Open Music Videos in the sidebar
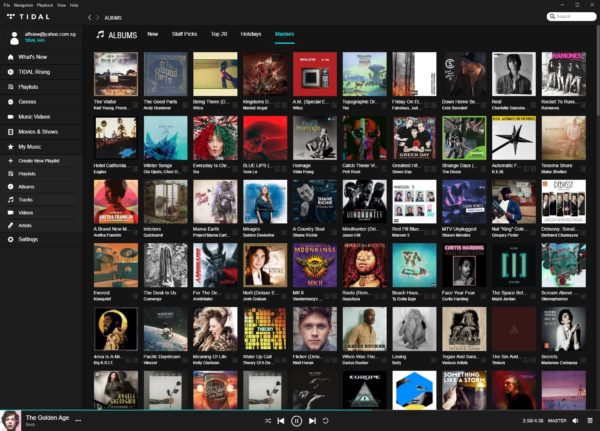Image resolution: width=600 pixels, height=431 pixels. [x=34, y=117]
